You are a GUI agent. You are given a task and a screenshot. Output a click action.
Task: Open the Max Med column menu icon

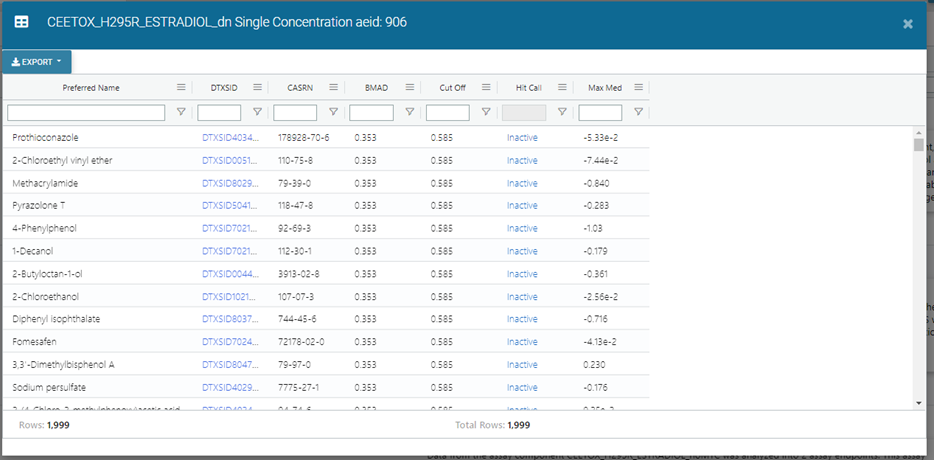[x=638, y=88]
